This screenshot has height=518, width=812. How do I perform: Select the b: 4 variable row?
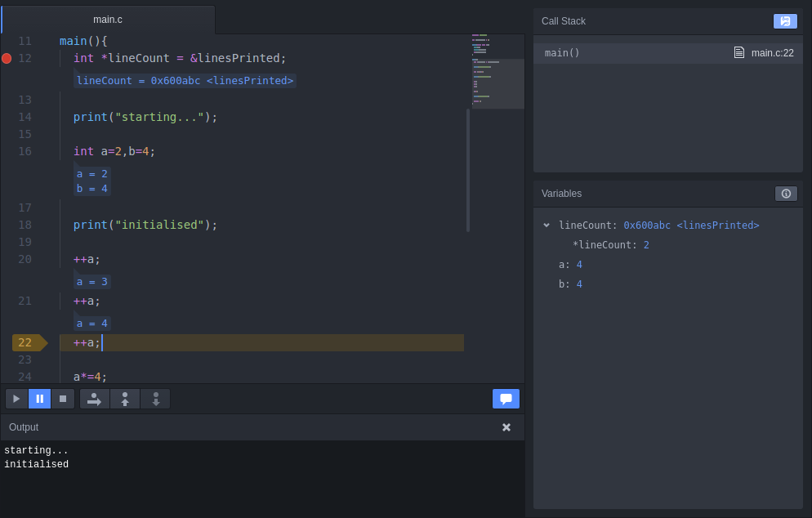[x=668, y=284]
